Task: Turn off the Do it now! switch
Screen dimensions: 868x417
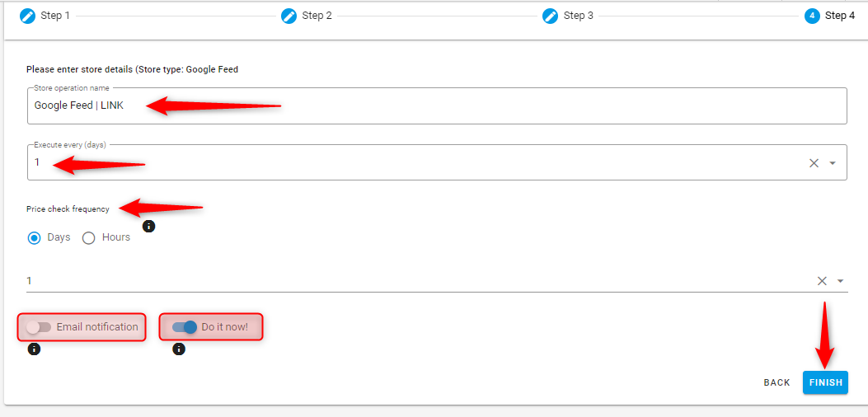Action: click(x=185, y=327)
